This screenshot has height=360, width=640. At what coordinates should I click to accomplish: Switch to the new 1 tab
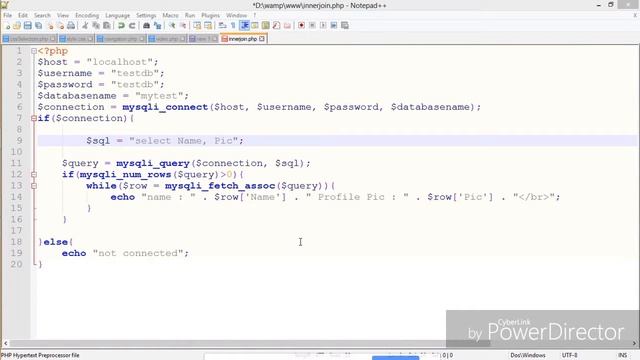point(203,39)
